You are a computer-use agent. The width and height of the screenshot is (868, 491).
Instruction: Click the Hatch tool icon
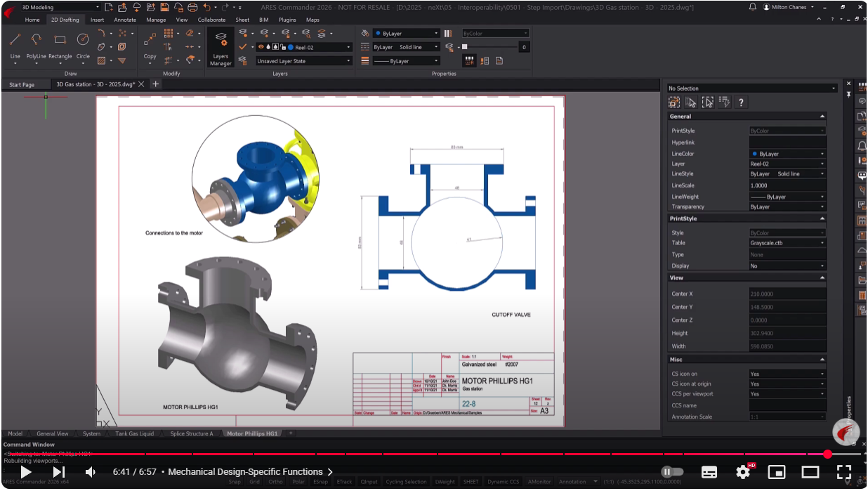tap(102, 60)
